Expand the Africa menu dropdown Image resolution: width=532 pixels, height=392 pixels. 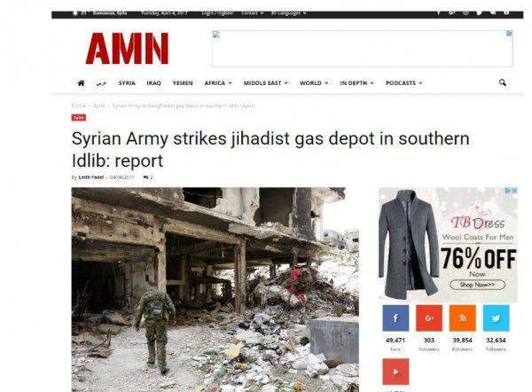click(x=218, y=82)
